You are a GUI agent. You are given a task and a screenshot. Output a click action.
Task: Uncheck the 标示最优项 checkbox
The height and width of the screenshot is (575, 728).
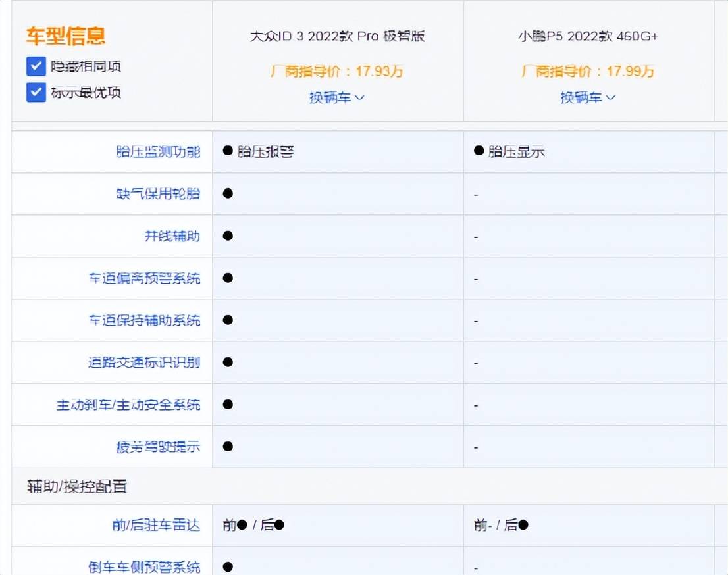point(36,92)
